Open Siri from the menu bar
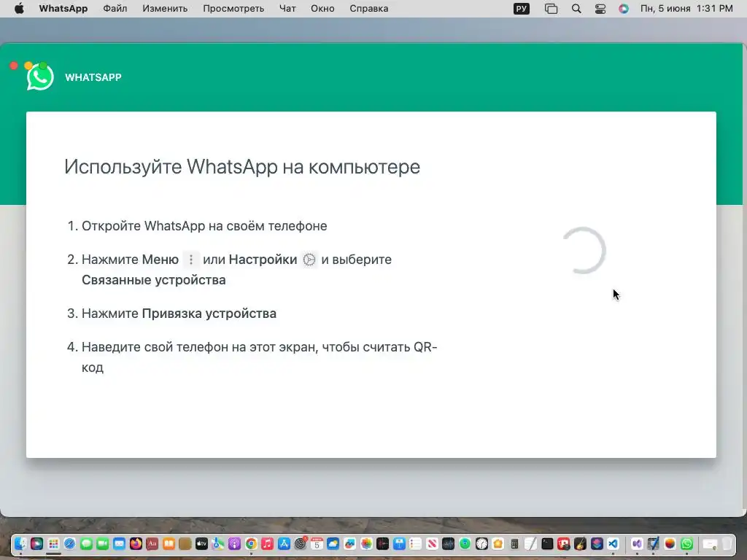The width and height of the screenshot is (747, 560). pos(624,9)
